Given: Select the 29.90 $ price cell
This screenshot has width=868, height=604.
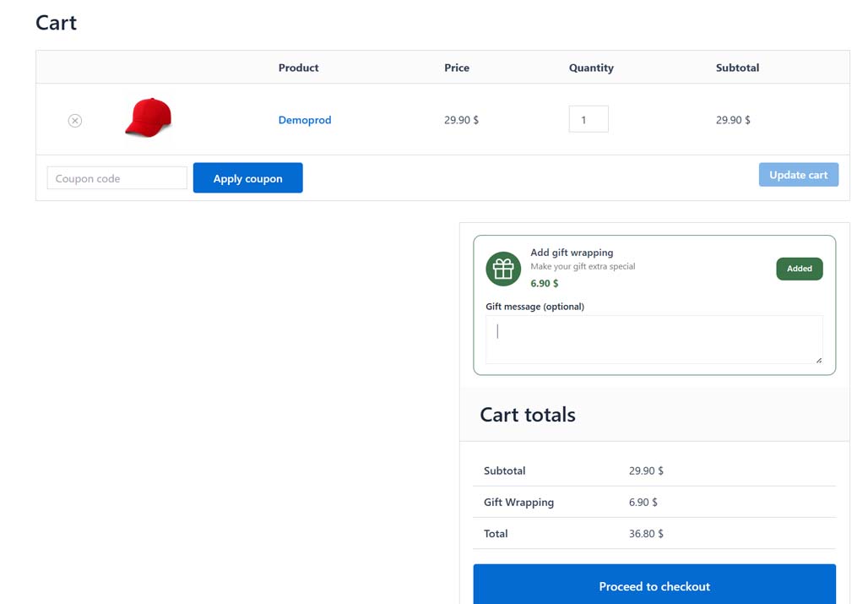Looking at the screenshot, I should pyautogui.click(x=461, y=120).
